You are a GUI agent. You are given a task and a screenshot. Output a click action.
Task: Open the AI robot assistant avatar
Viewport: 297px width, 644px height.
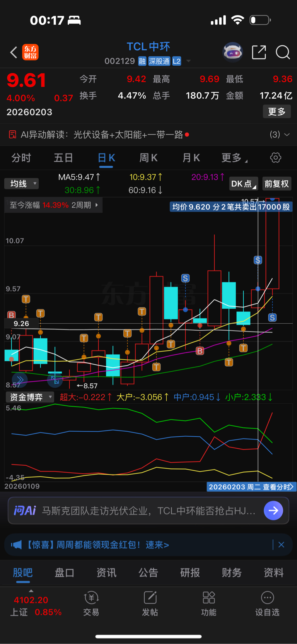click(232, 52)
